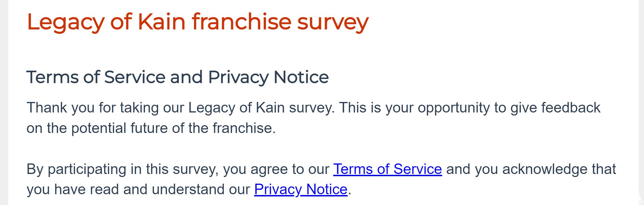Viewport: 644px width, 205px height.
Task: Open the Privacy Notice link
Action: pyautogui.click(x=301, y=189)
